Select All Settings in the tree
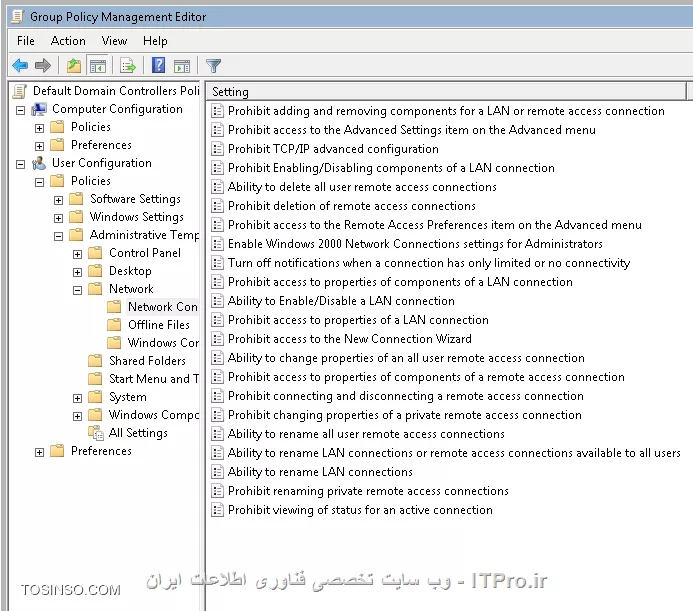Viewport: 693px width, 611px height. coord(138,433)
